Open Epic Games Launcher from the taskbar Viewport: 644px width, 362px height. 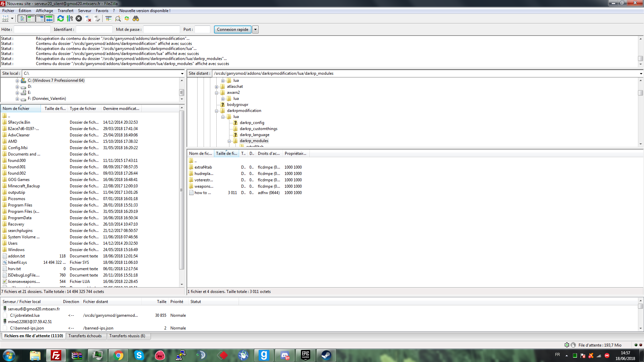(x=306, y=355)
